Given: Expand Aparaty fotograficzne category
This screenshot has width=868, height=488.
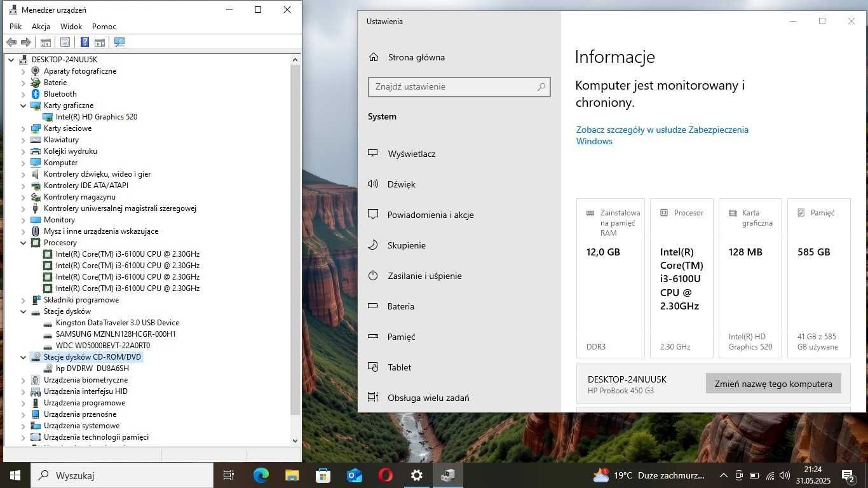Looking at the screenshot, I should [x=24, y=71].
